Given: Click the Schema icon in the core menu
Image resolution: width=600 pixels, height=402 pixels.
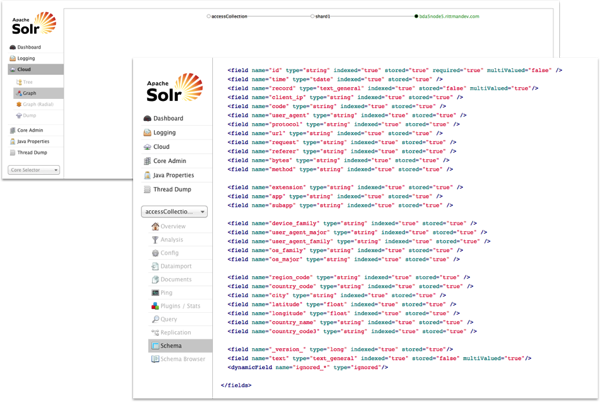Looking at the screenshot, I should tap(155, 346).
